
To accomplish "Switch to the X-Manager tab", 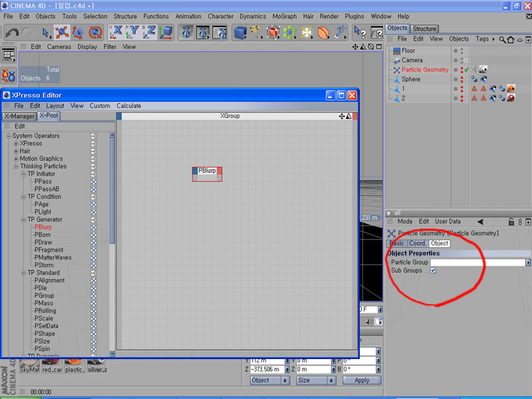I will pos(19,116).
